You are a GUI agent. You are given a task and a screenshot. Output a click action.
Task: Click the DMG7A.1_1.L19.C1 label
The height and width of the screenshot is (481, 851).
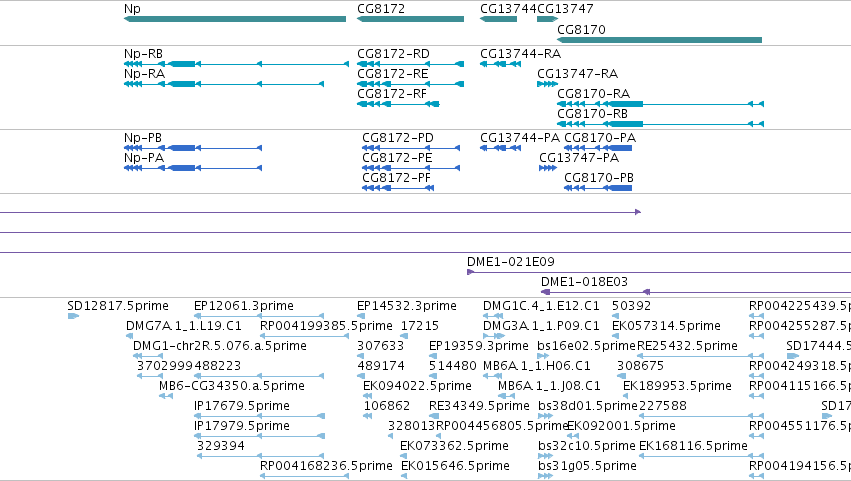183,326
